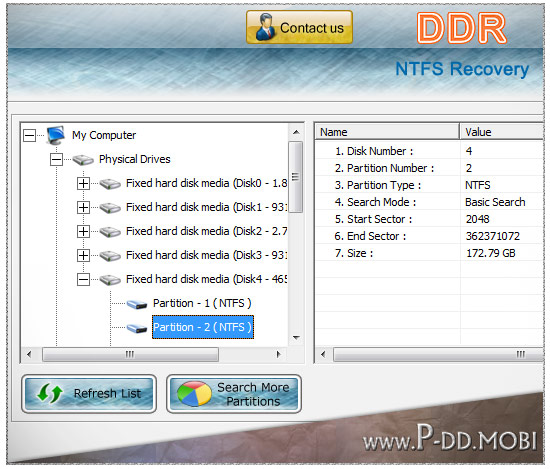Expand the Disk1 hard disk node
Screen dimensions: 550x469
coord(83,207)
